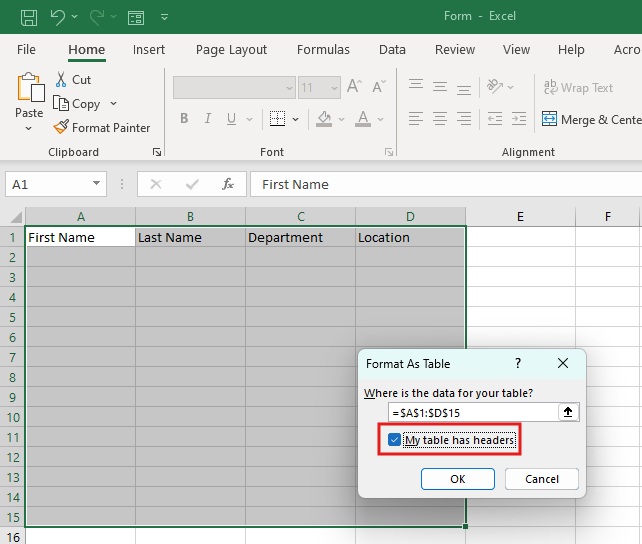Viewport: 642px width, 544px height.
Task: Open the Font Color dropdown arrow
Action: click(381, 119)
